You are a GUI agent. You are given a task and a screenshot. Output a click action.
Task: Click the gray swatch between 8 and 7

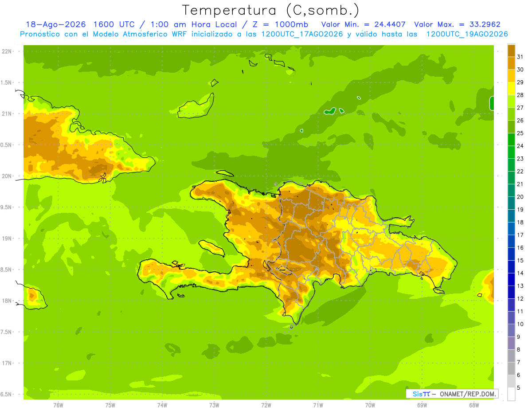pos(511,356)
